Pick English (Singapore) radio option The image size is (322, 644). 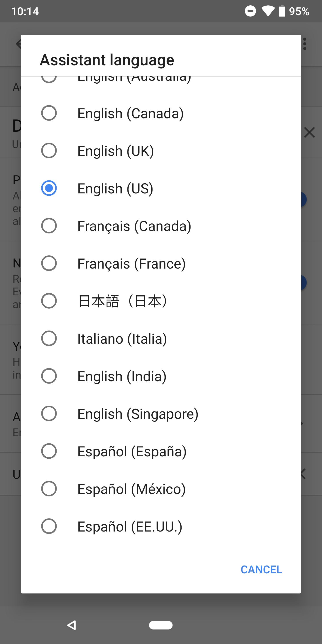pyautogui.click(x=49, y=413)
